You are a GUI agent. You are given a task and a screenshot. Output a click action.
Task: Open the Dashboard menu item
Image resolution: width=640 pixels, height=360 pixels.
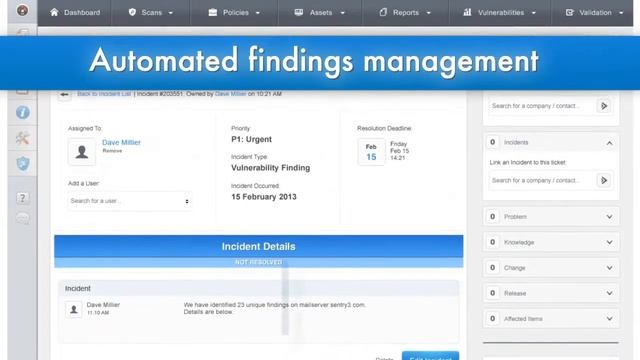75,13
